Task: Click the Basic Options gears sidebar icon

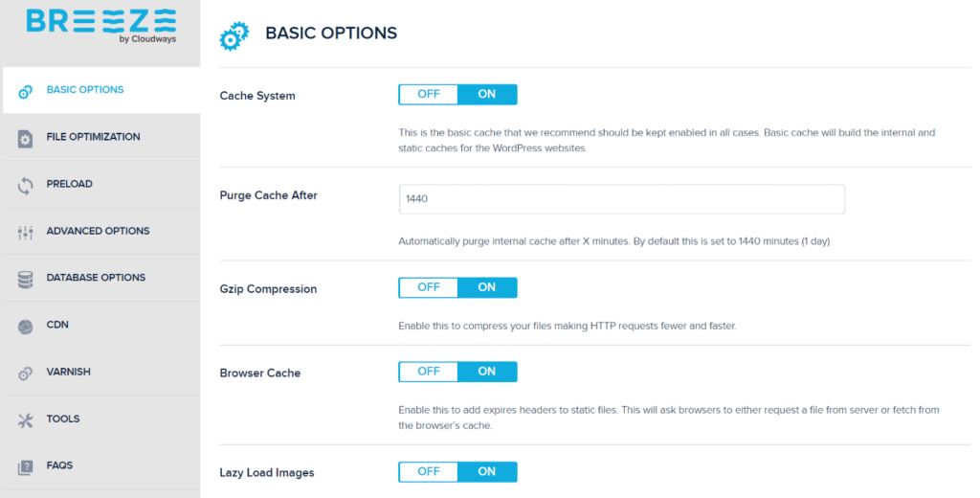Action: pos(26,91)
